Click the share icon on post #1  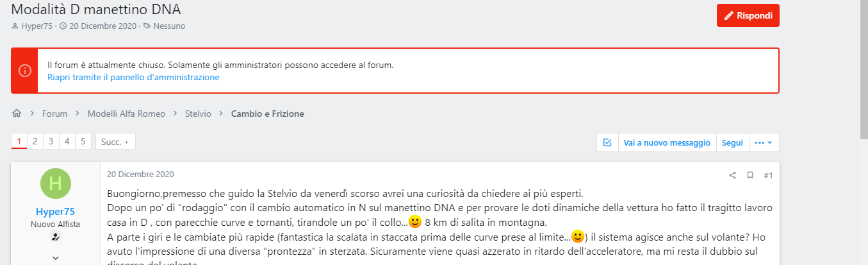pos(733,175)
